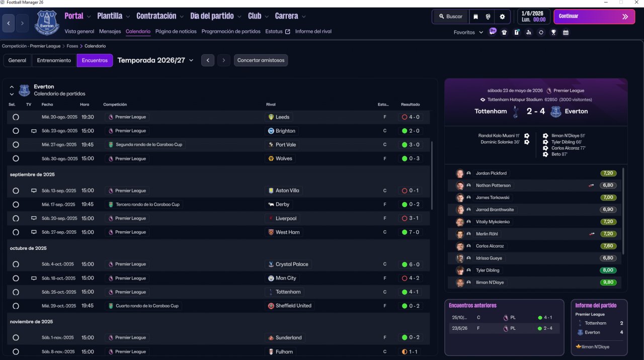
Task: Open the Informe del rival tab
Action: (x=313, y=31)
